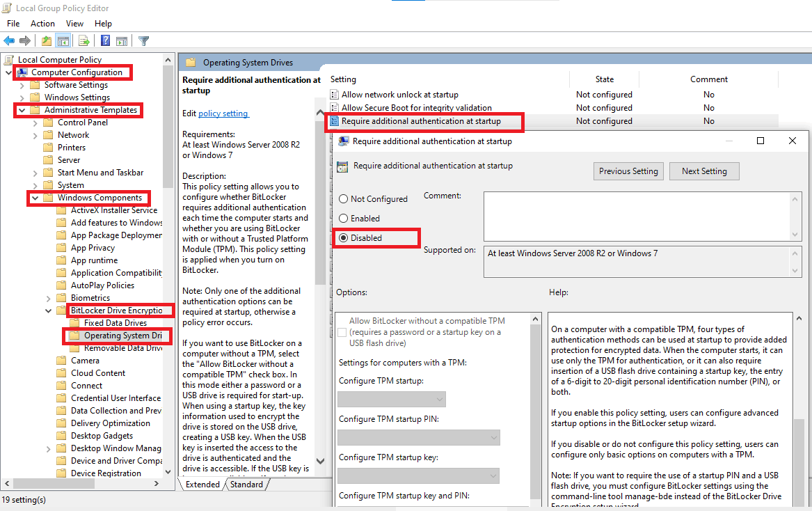
Task: Click the Operating System Drives header folder icon
Action: coord(191,63)
